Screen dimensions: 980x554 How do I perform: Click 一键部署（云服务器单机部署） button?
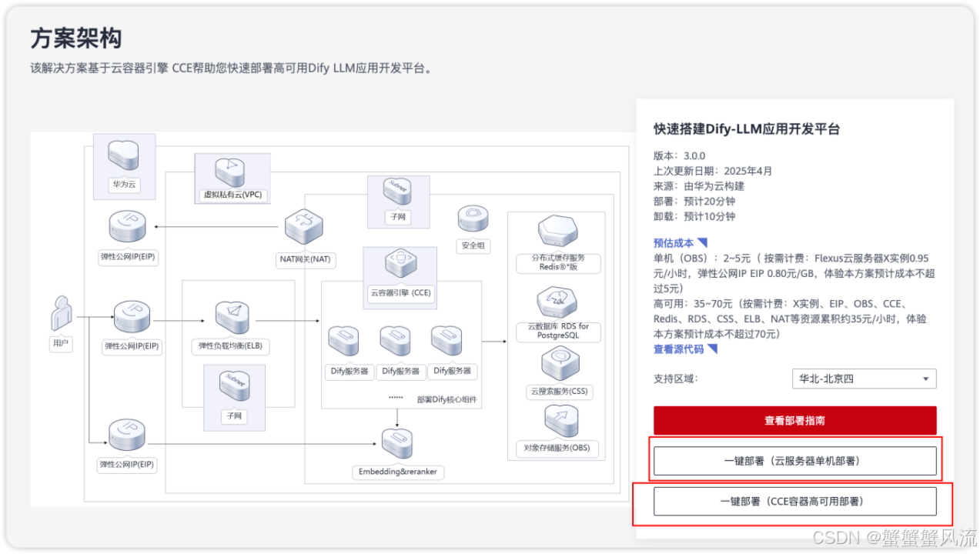coord(794,461)
